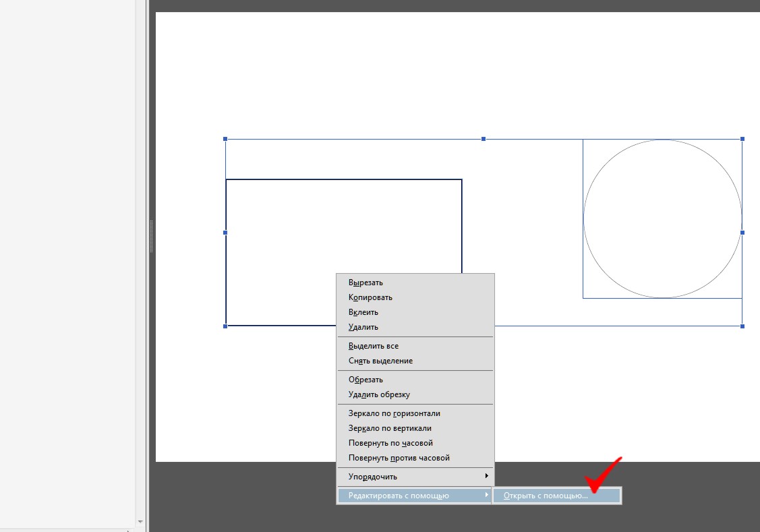Click the right-middle selection handle
The height and width of the screenshot is (532, 760).
click(742, 233)
